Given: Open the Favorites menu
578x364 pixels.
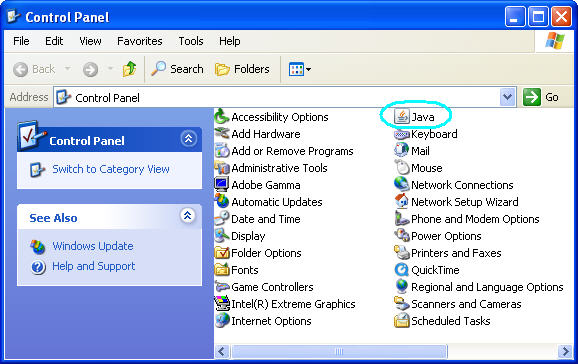Looking at the screenshot, I should click(x=140, y=41).
